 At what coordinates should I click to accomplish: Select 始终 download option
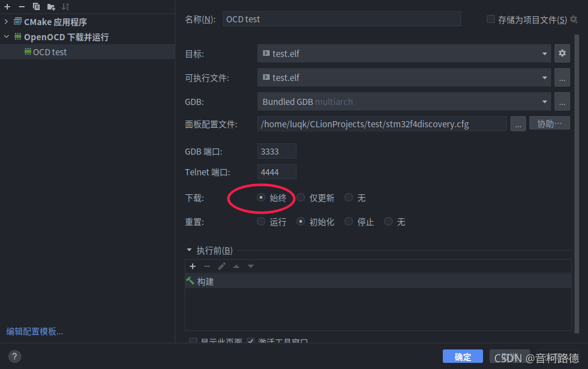coord(272,198)
